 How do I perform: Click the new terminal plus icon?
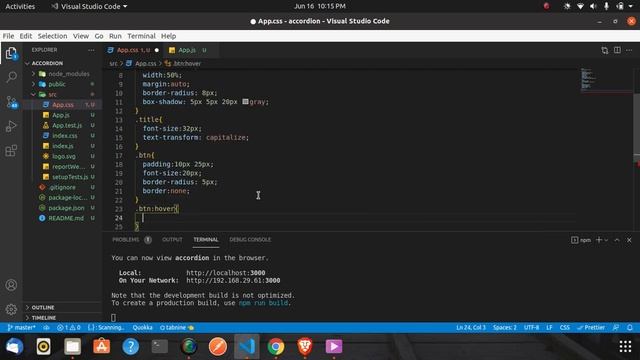tap(599, 240)
